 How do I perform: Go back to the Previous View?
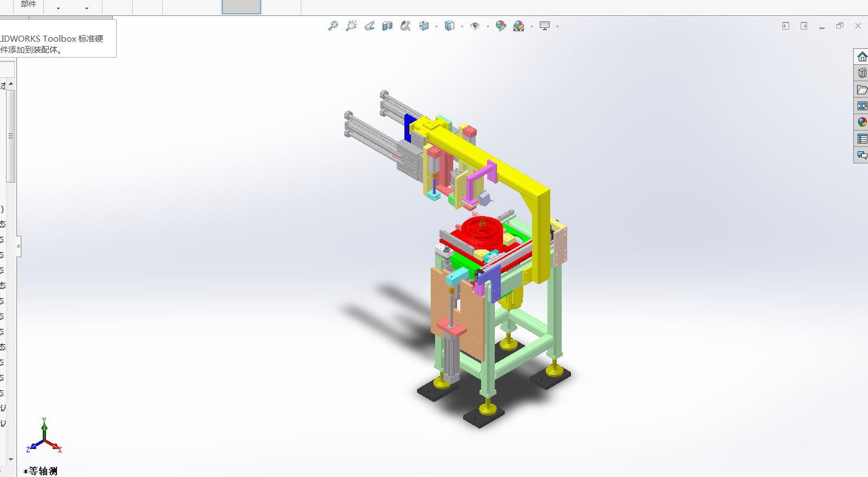click(x=369, y=26)
